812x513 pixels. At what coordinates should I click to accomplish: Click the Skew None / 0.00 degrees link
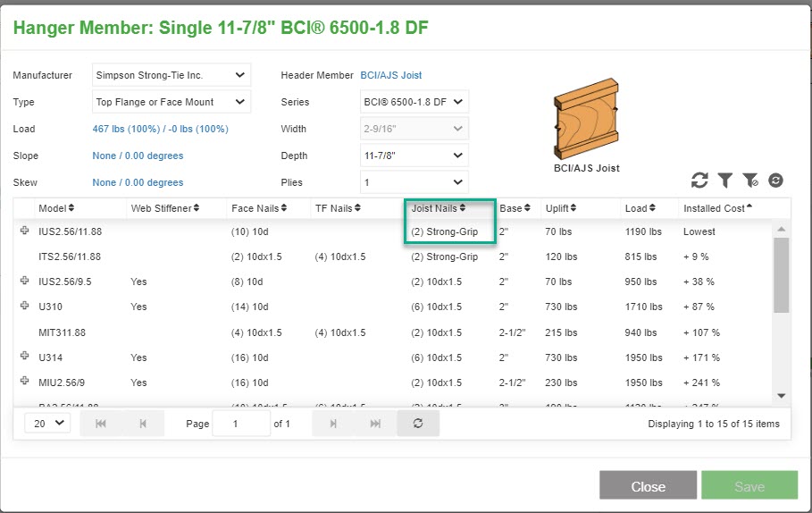click(138, 182)
